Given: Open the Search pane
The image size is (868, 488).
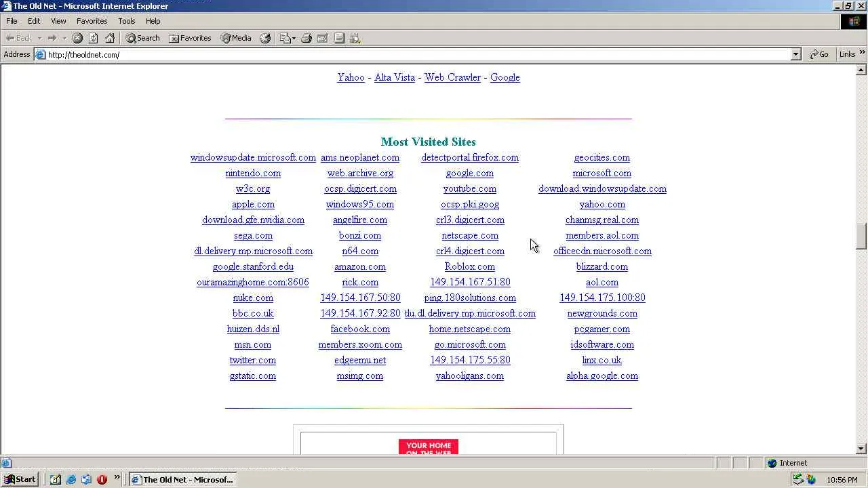Looking at the screenshot, I should click(x=142, y=38).
